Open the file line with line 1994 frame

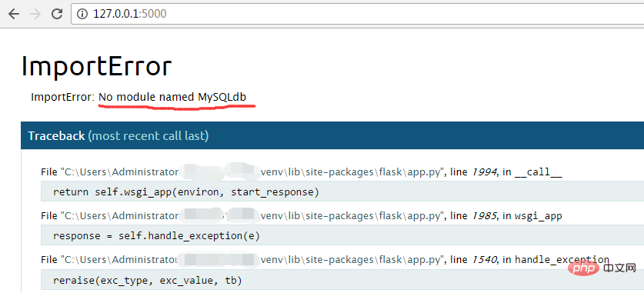302,172
